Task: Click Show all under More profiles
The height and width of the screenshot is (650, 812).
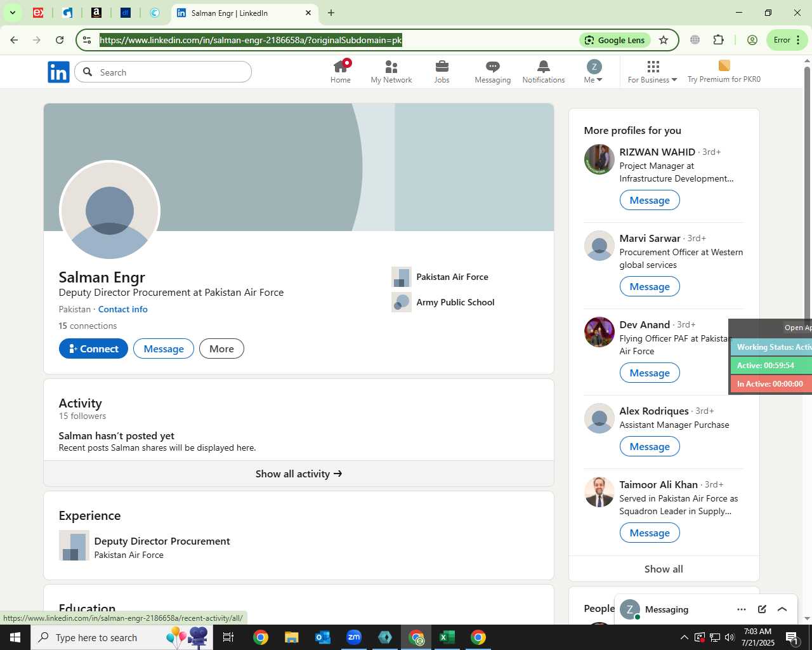Action: 664,569
